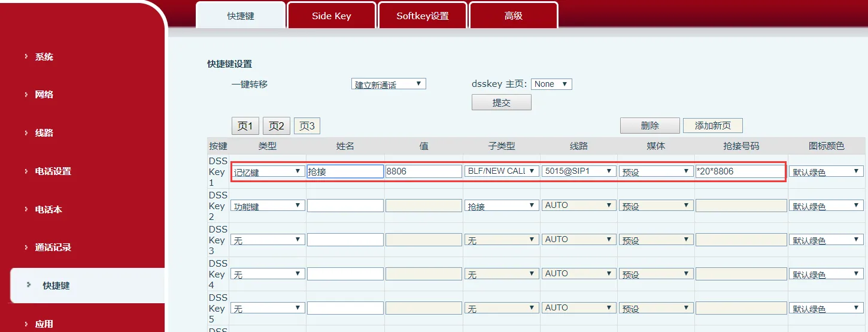Open the 系统 sidebar menu
868x332 pixels.
pos(44,57)
